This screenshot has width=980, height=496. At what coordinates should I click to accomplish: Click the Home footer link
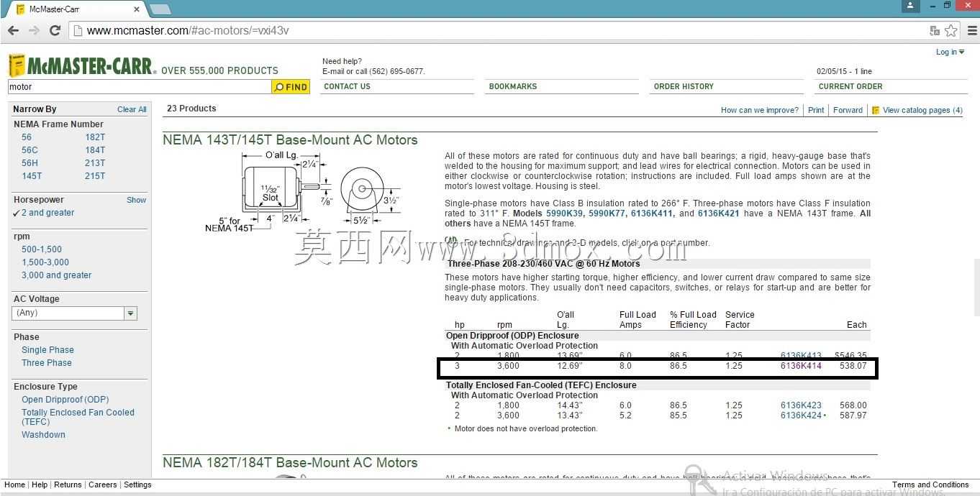coord(14,484)
